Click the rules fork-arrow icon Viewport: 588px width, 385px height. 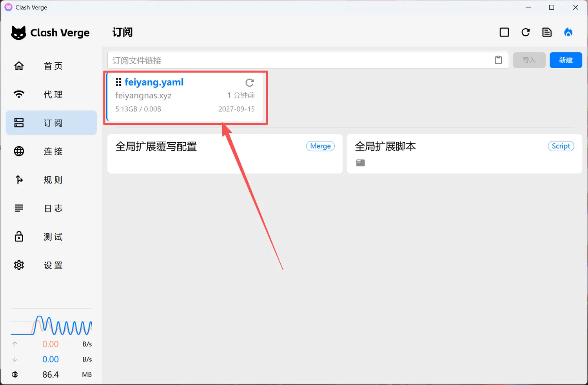coord(19,180)
